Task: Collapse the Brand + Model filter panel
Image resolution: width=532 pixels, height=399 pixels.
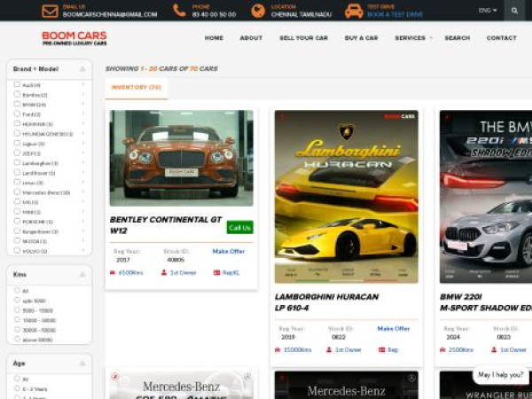Action: (x=82, y=69)
